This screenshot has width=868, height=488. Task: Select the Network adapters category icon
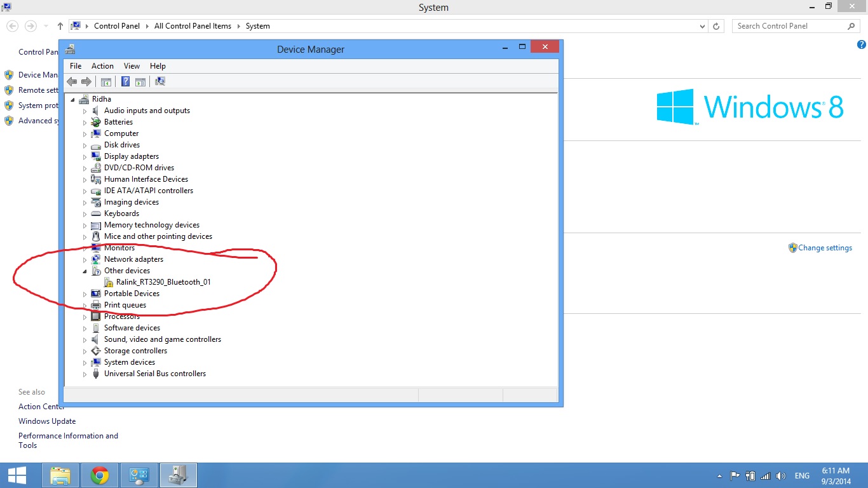[96, 259]
